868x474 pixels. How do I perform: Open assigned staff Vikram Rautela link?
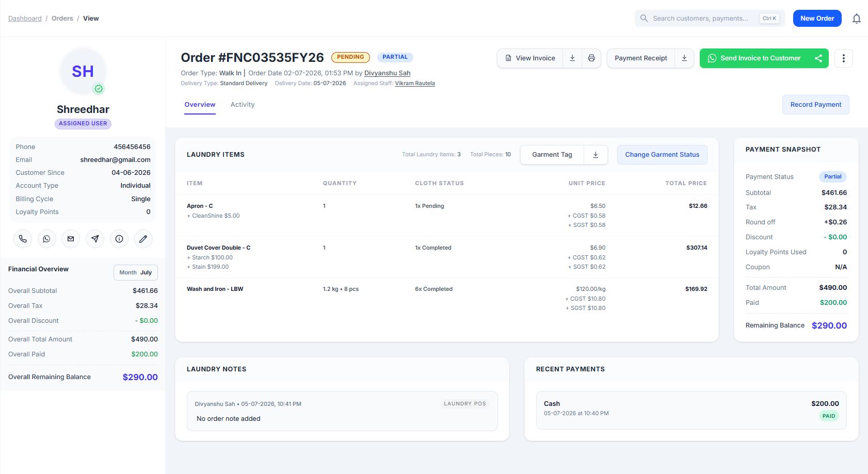coord(415,84)
